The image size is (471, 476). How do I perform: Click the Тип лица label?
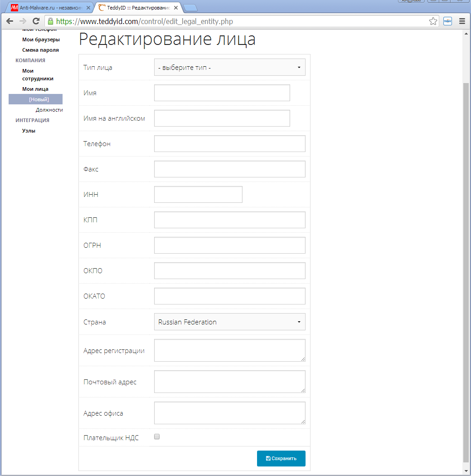(x=97, y=68)
